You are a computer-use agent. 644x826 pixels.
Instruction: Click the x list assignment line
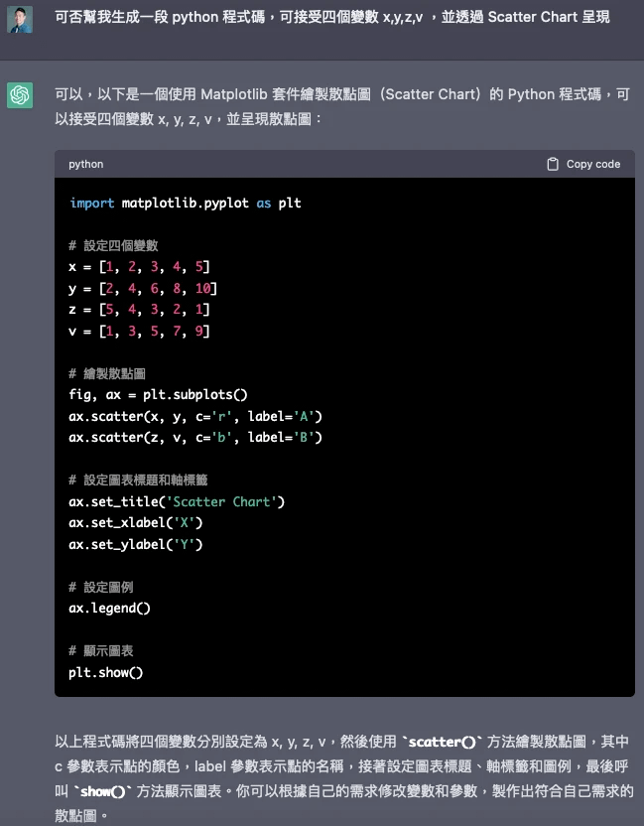coord(139,267)
